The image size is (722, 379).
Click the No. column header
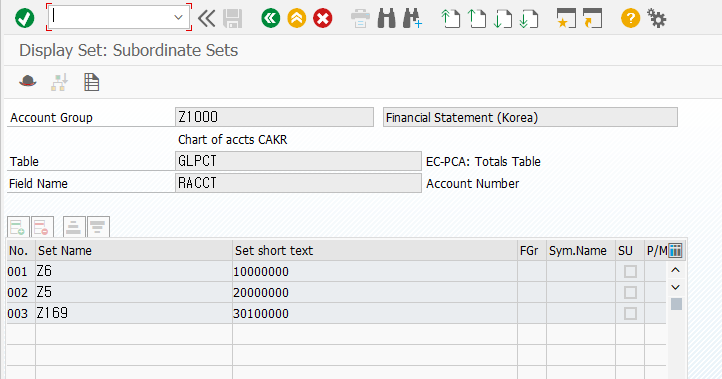pyautogui.click(x=21, y=251)
